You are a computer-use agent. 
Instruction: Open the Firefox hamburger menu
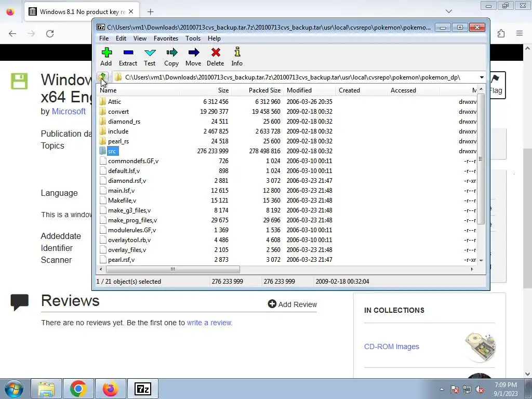520,33
